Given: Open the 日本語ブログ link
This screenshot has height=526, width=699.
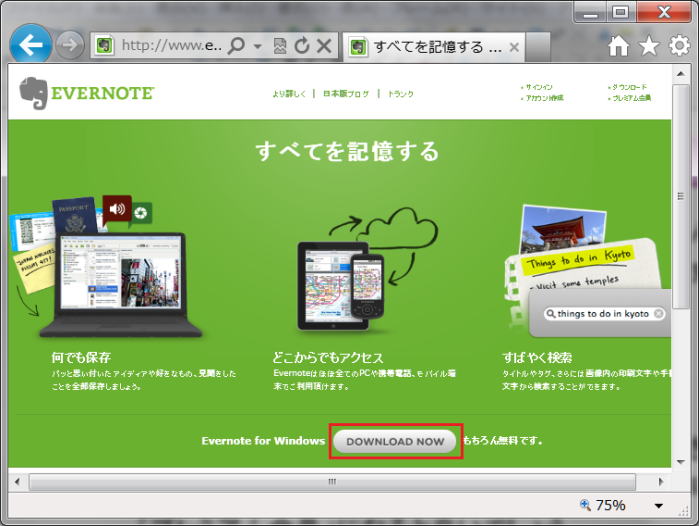Looking at the screenshot, I should pos(346,94).
